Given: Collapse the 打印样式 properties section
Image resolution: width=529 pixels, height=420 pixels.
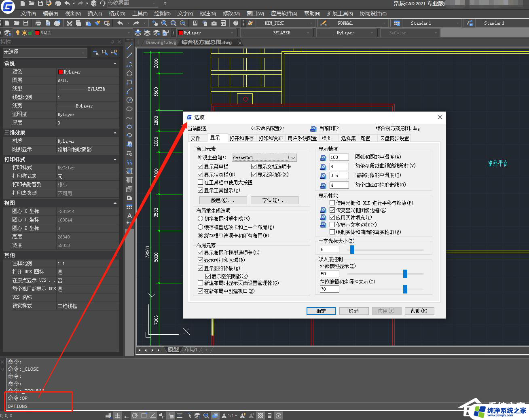Looking at the screenshot, I should (x=115, y=159).
